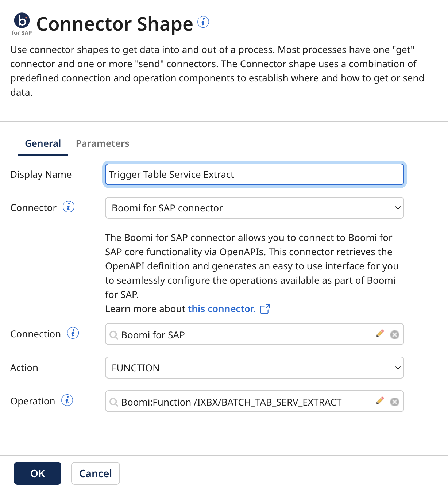Click the info icon next to Connector label
Viewport: 448px width, 487px height.
click(x=69, y=207)
